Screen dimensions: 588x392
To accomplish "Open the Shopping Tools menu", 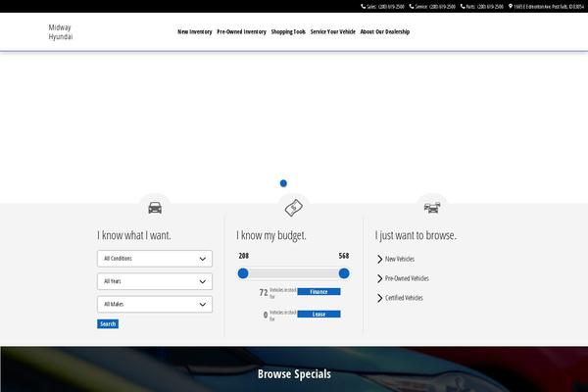I will coord(288,32).
